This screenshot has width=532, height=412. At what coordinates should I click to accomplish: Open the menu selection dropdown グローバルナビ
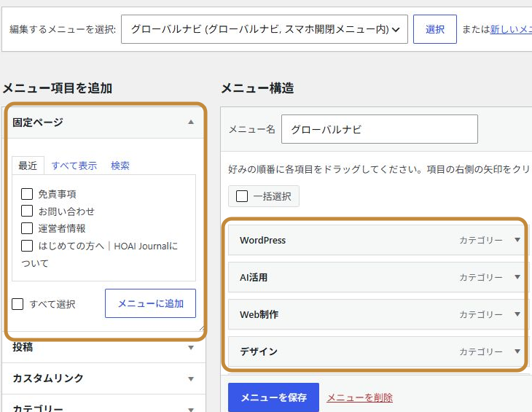tap(265, 29)
